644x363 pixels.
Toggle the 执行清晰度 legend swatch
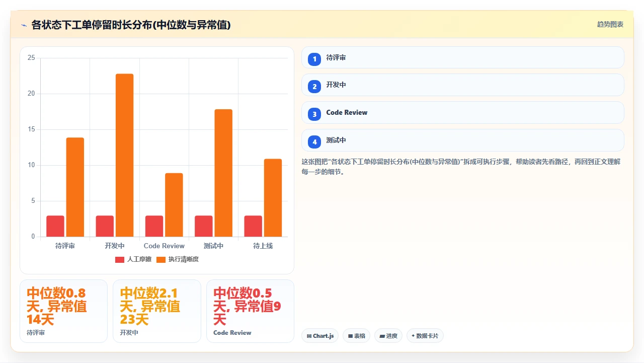(x=161, y=259)
